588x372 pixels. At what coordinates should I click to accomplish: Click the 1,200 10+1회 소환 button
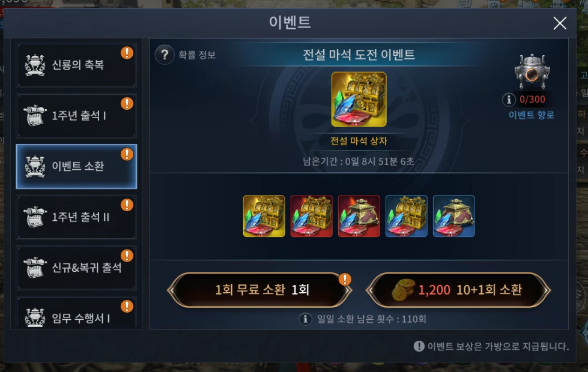click(x=458, y=290)
